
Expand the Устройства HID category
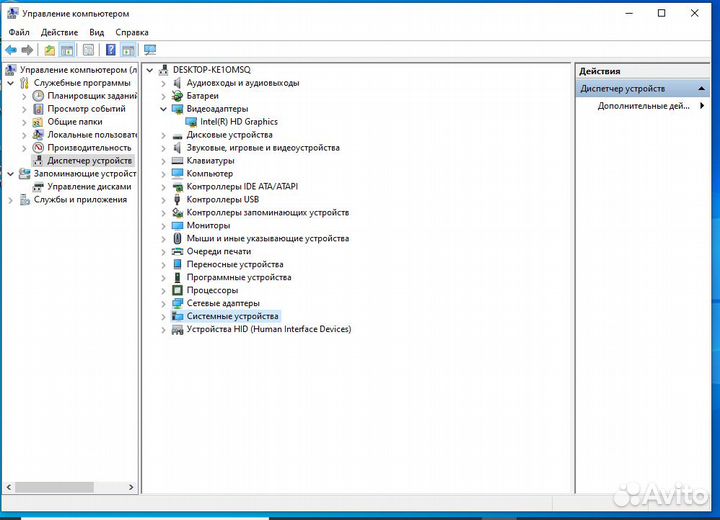click(163, 329)
